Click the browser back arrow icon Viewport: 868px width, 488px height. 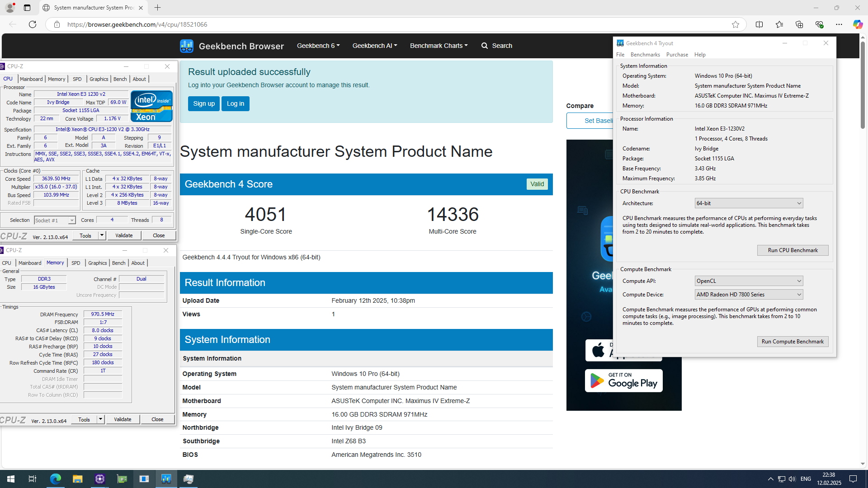[x=13, y=24]
